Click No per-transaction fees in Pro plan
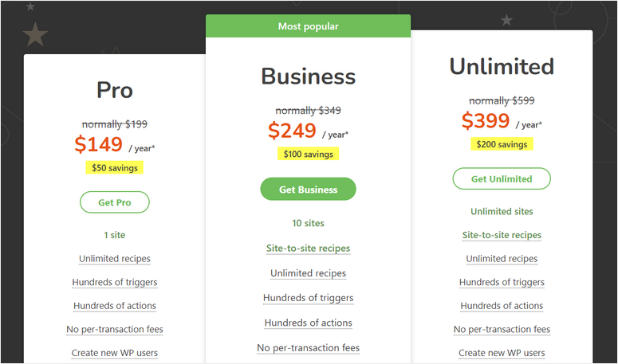Viewport: 618px width, 364px height. [x=115, y=330]
